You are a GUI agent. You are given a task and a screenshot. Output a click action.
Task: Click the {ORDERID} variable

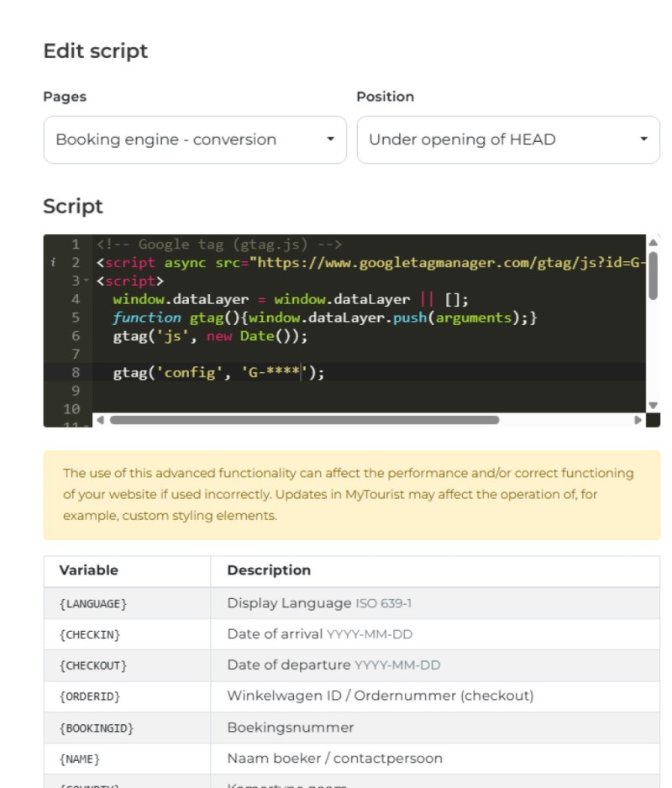[90, 696]
